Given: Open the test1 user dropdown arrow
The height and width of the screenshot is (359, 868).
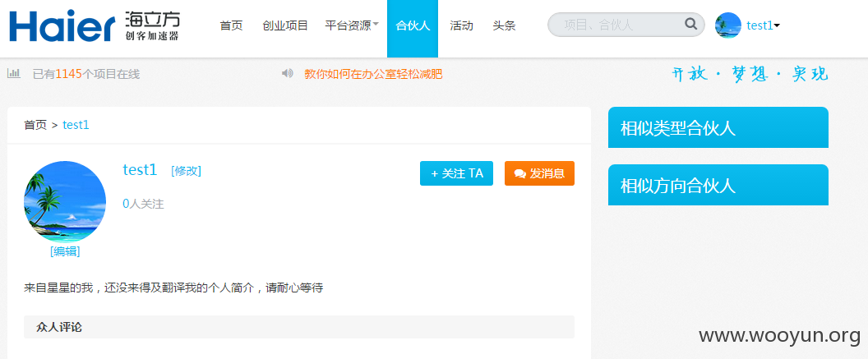Looking at the screenshot, I should (778, 25).
